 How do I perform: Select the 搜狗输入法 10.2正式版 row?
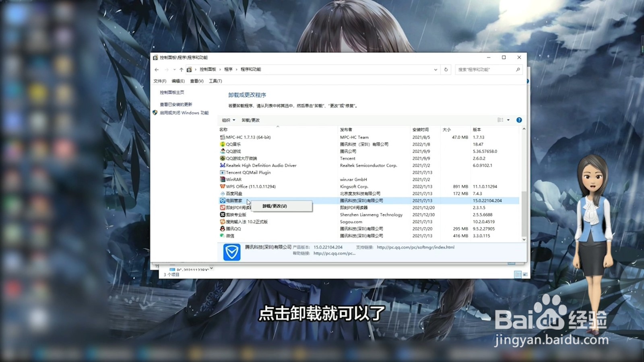[x=369, y=222]
